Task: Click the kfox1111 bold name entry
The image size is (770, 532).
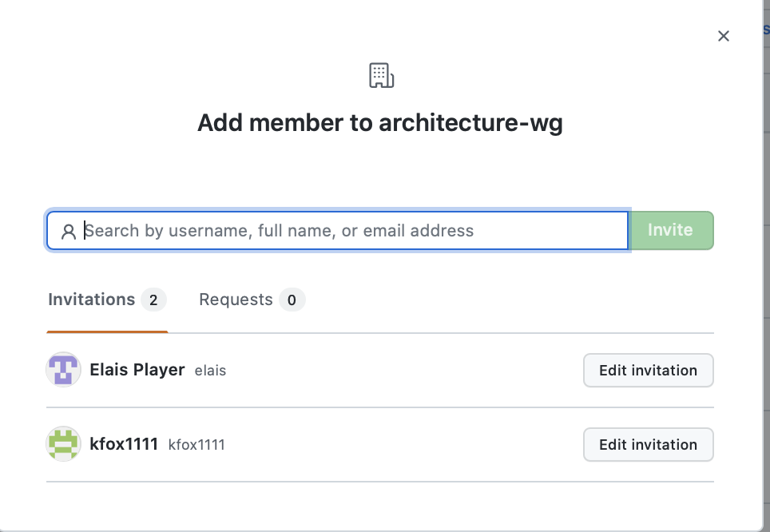Action: (123, 444)
